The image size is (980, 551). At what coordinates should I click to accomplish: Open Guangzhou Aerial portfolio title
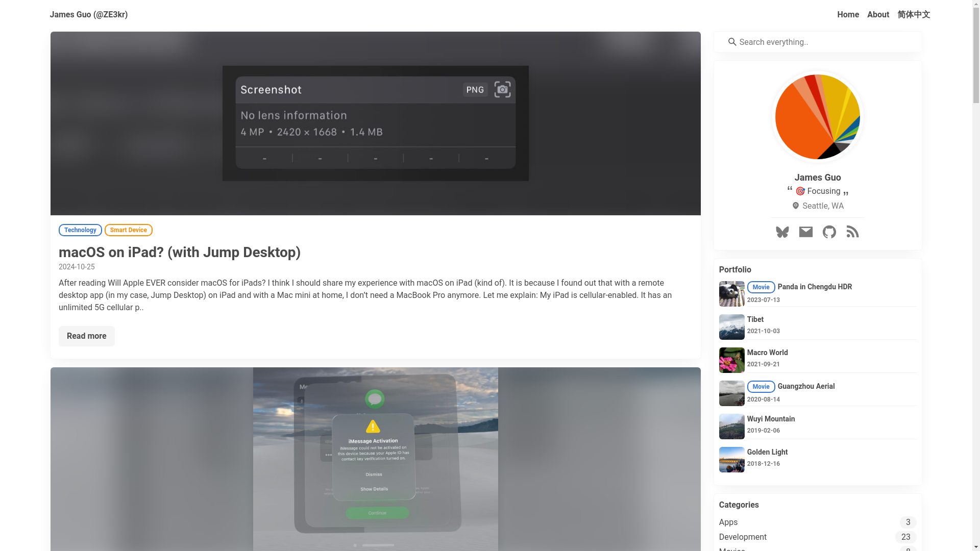(x=806, y=386)
